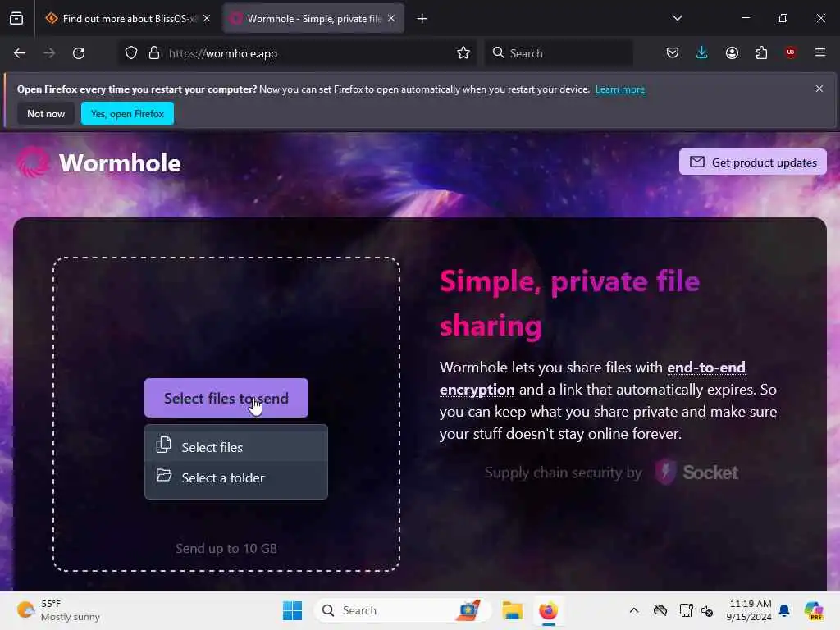Image resolution: width=840 pixels, height=630 pixels.
Task: Open the Extensions puzzle icon
Action: pyautogui.click(x=761, y=53)
